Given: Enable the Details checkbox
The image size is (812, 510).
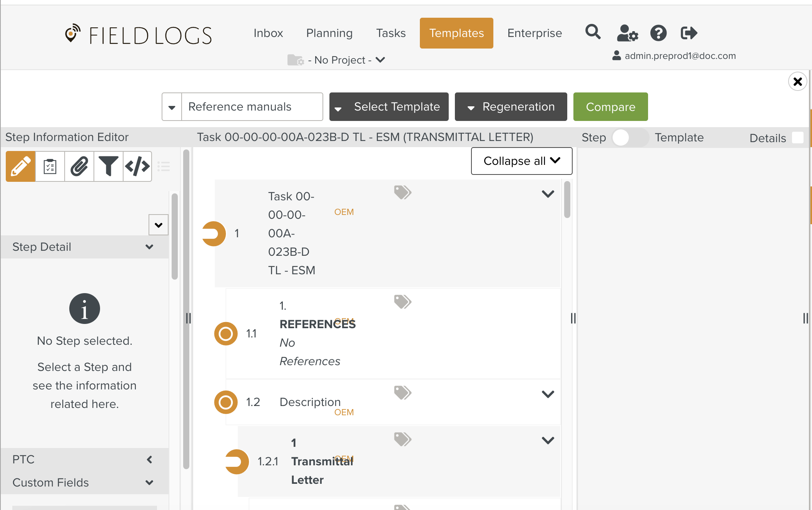Looking at the screenshot, I should coord(798,138).
